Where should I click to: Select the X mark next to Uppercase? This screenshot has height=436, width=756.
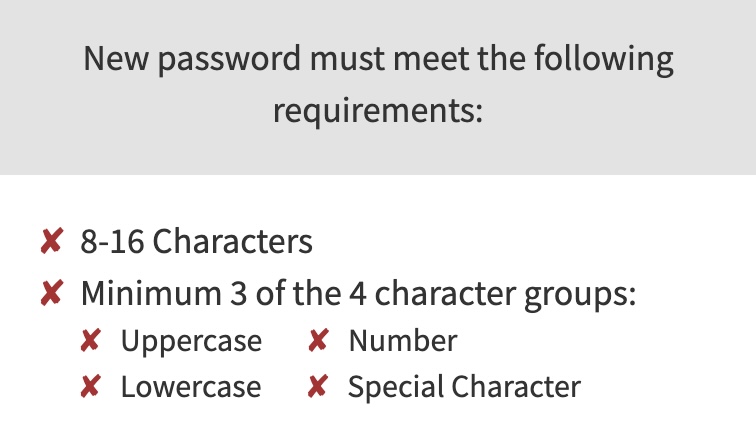point(90,341)
